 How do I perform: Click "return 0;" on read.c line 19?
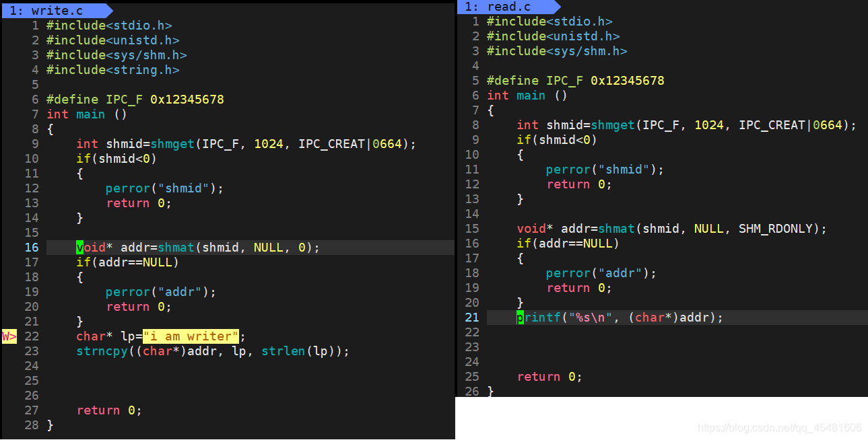(579, 288)
